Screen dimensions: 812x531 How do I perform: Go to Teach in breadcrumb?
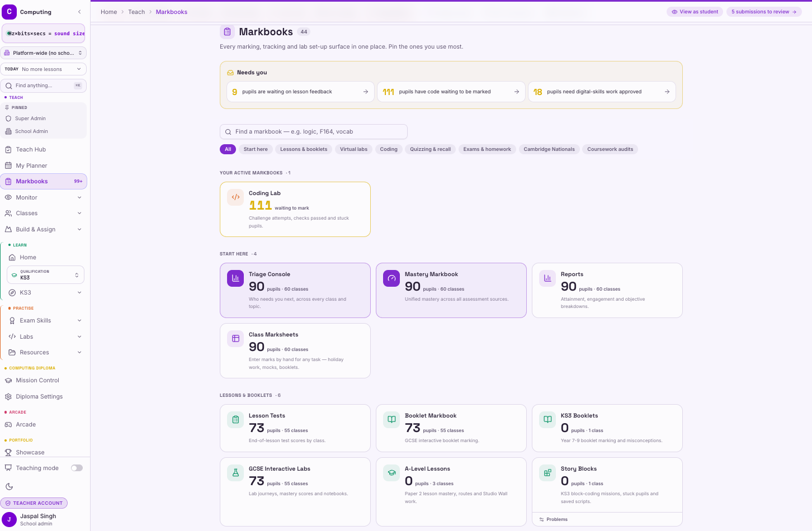point(136,12)
